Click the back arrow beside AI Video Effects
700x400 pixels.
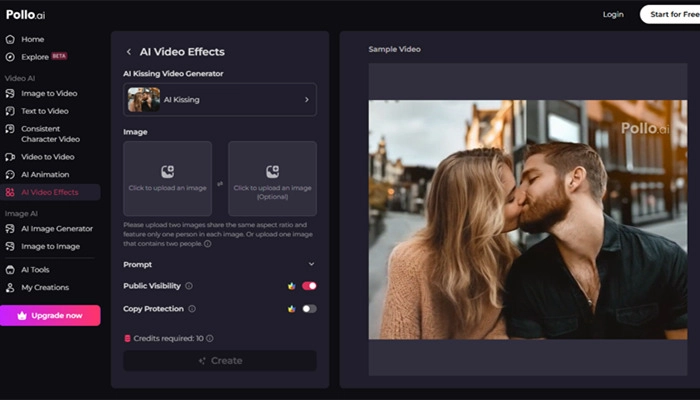pos(129,52)
